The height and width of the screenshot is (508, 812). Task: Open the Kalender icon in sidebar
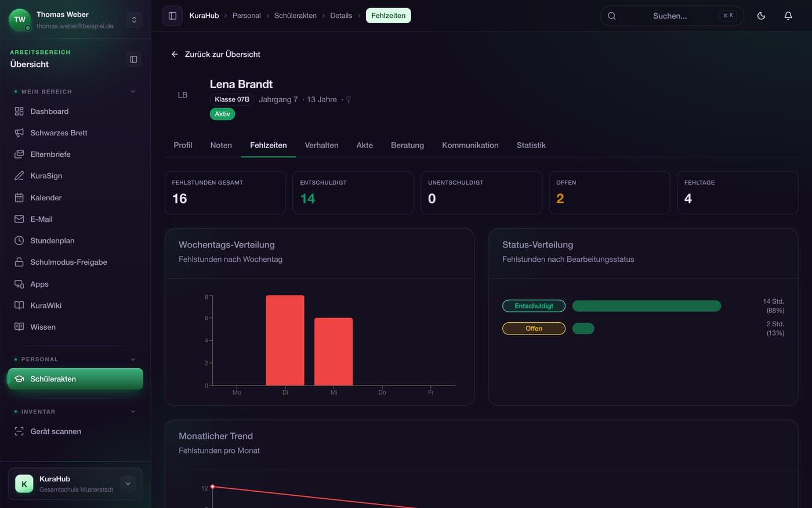click(x=19, y=197)
